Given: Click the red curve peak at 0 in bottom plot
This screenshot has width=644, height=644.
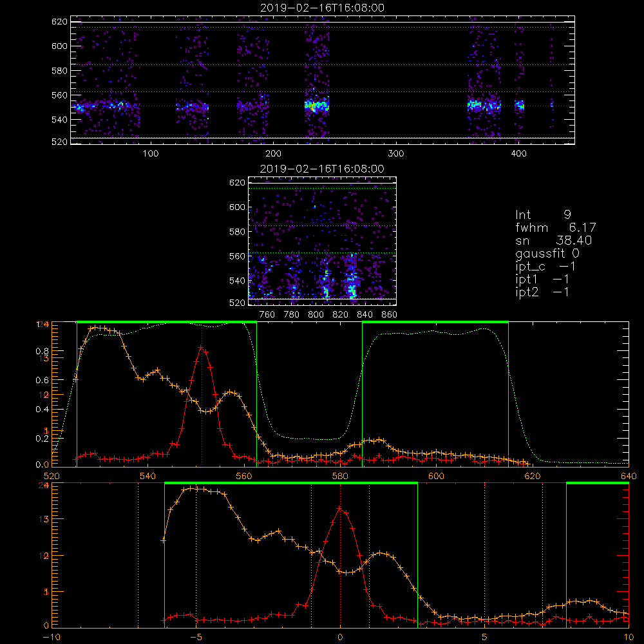Looking at the screenshot, I should 339,509.
